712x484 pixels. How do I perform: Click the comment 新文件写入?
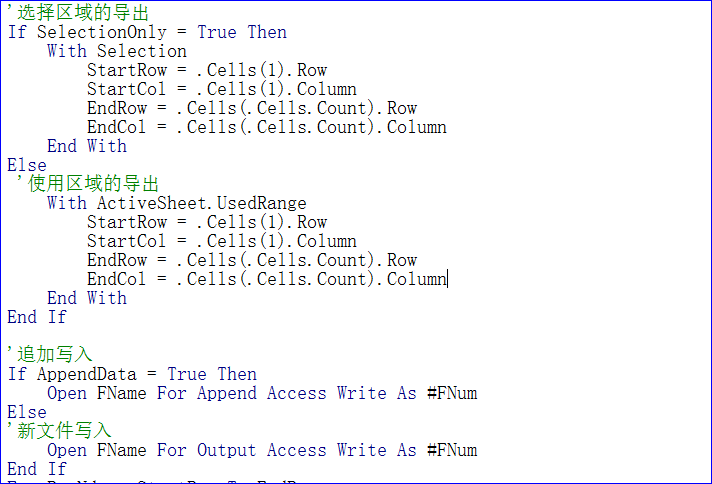(59, 430)
